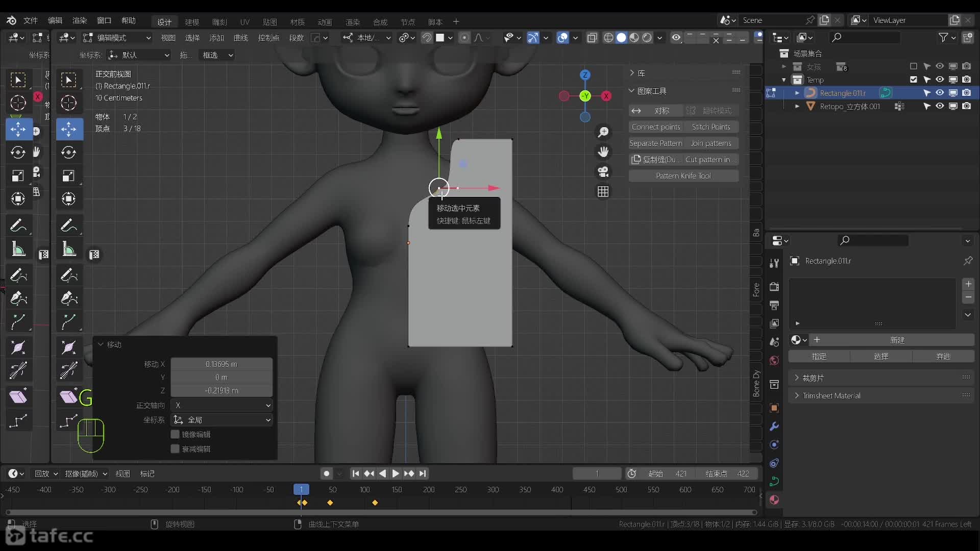Switch to UV workspace tab
Image resolution: width=980 pixels, height=551 pixels.
(x=245, y=22)
